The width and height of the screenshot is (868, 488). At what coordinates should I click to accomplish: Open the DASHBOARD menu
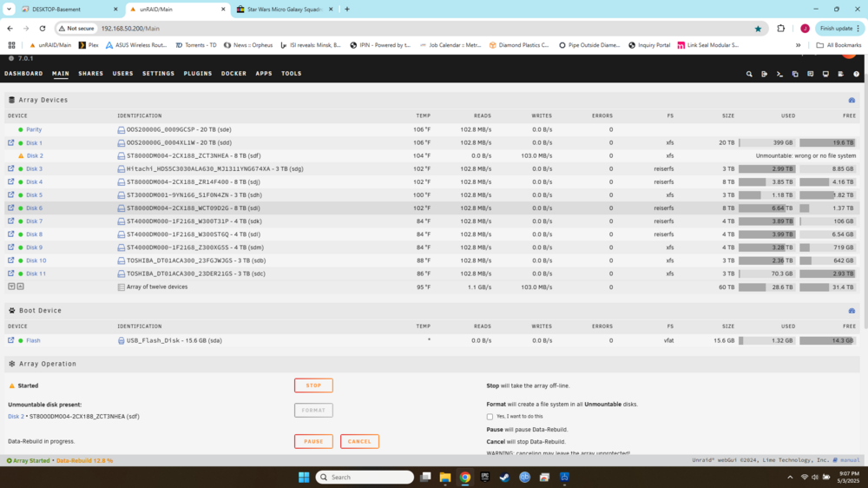[23, 74]
